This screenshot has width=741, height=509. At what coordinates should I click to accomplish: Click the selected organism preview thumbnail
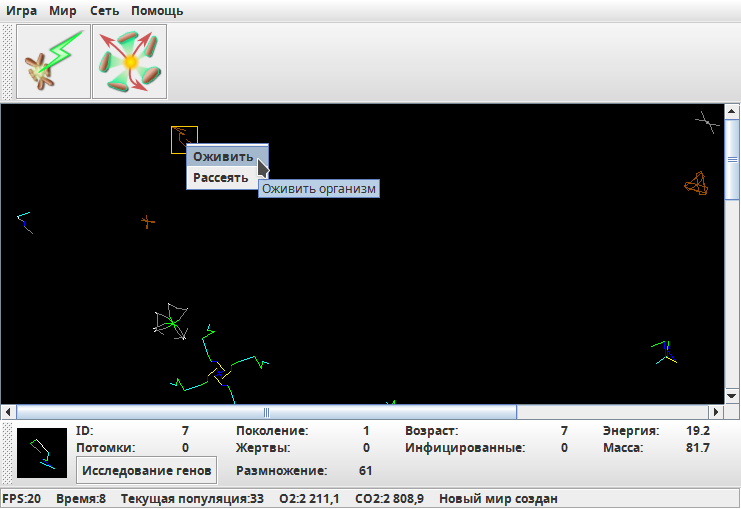(42, 453)
